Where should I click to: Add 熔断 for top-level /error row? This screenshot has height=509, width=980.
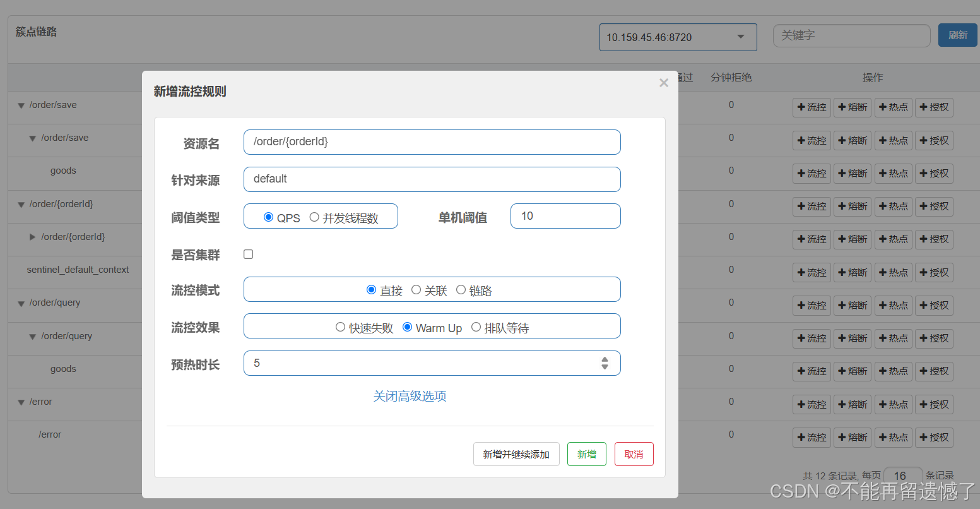[x=853, y=404]
